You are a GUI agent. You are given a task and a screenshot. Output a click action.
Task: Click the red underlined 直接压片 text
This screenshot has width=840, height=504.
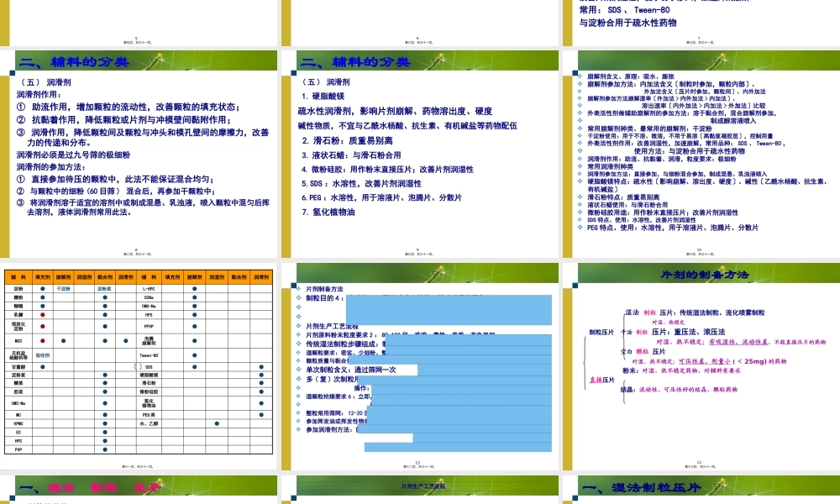click(602, 380)
